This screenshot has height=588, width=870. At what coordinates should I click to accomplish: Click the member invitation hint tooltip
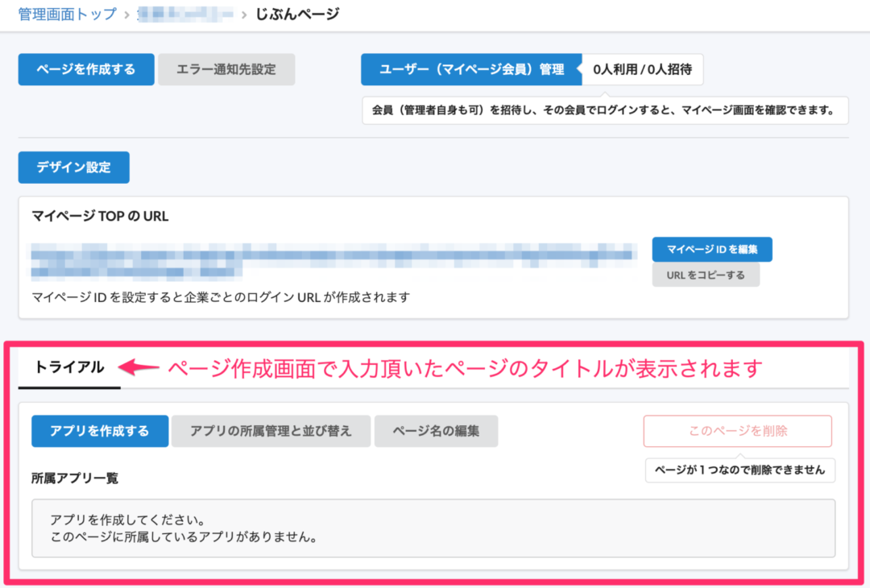click(x=605, y=110)
